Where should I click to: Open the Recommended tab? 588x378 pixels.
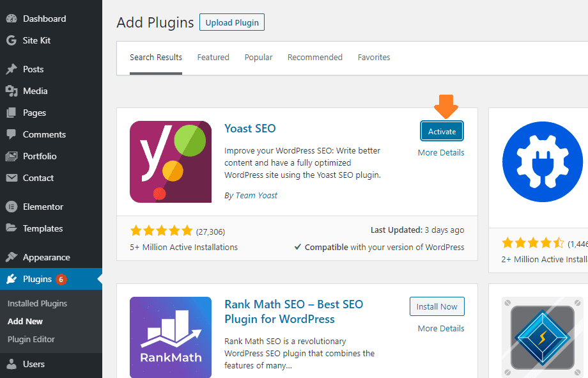314,58
